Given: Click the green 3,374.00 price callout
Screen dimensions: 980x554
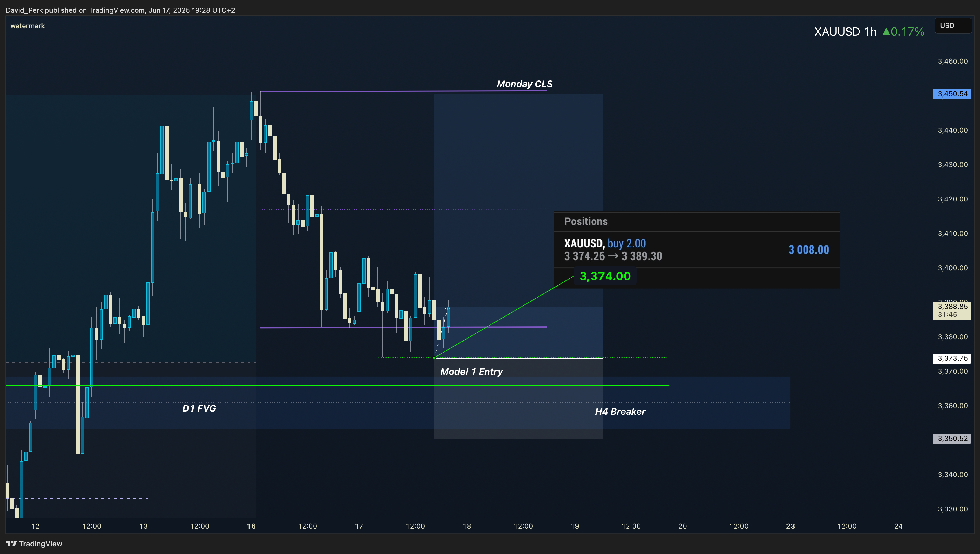Looking at the screenshot, I should point(605,276).
